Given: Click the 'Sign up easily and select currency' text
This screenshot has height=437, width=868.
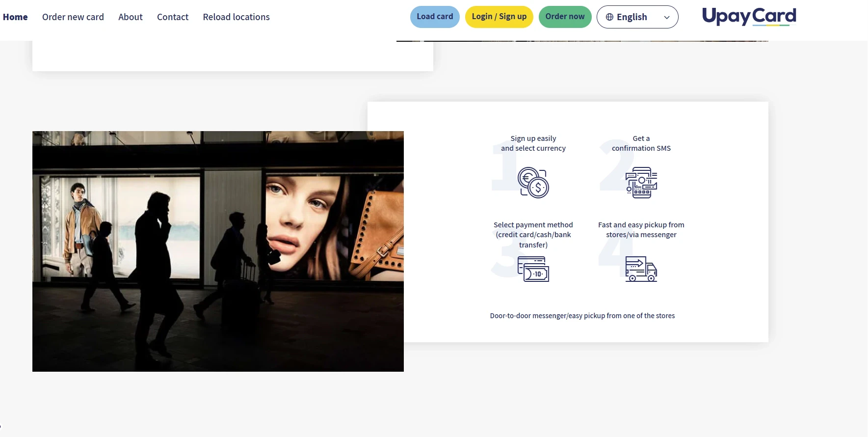Looking at the screenshot, I should 533,143.
